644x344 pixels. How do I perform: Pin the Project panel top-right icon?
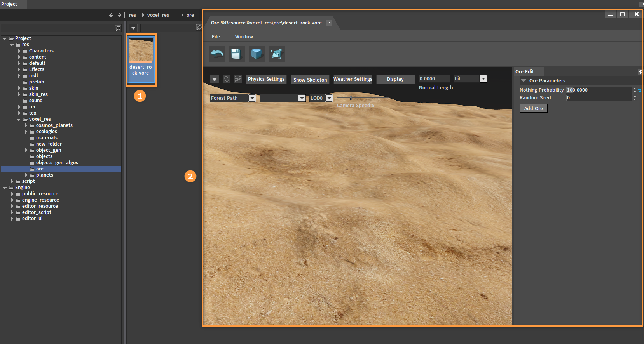click(641, 4)
